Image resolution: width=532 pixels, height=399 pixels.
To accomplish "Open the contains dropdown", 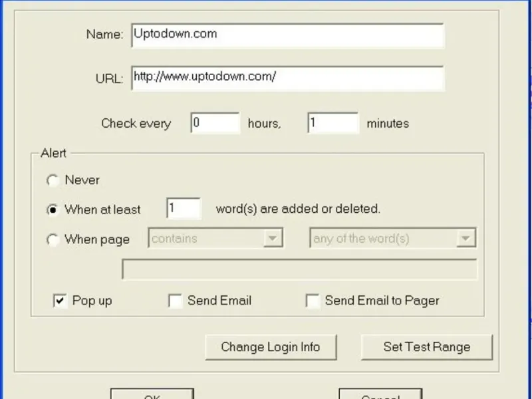I will point(215,238).
